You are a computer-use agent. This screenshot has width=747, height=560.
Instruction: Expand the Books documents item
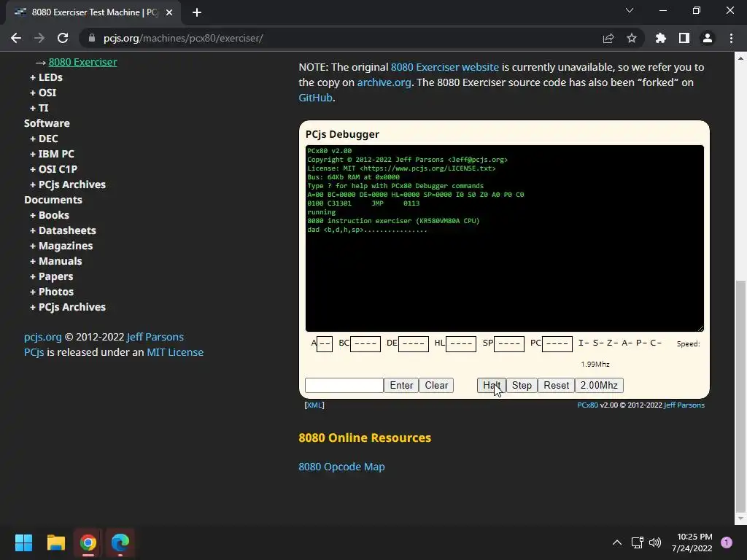pos(50,215)
